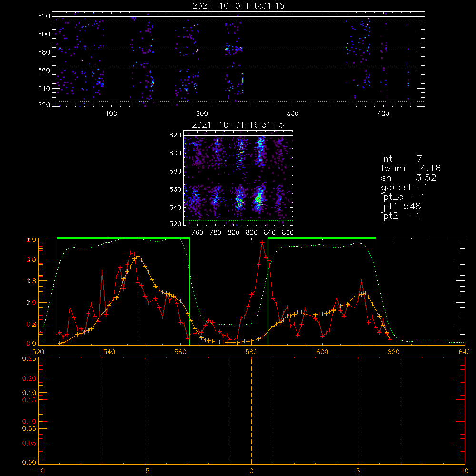Click the dashed orange peak marker at 548
Image resolution: width=476 pixels, height=476 pixels.
coord(138,291)
